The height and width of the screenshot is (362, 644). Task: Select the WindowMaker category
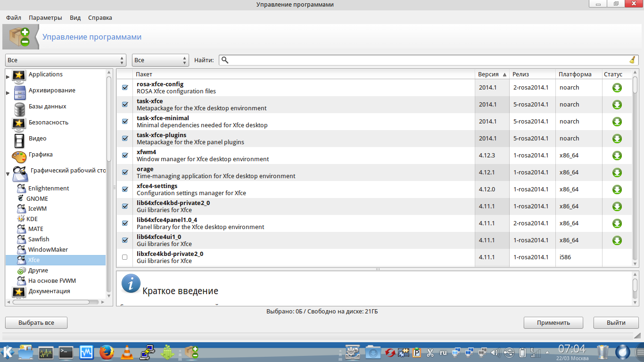48,249
